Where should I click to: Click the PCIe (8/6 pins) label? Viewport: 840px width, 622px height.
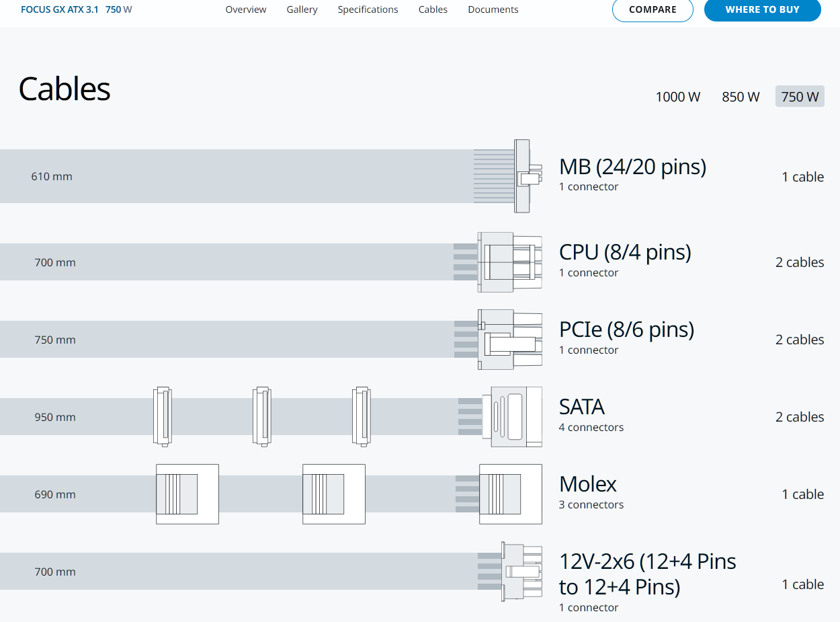click(626, 329)
